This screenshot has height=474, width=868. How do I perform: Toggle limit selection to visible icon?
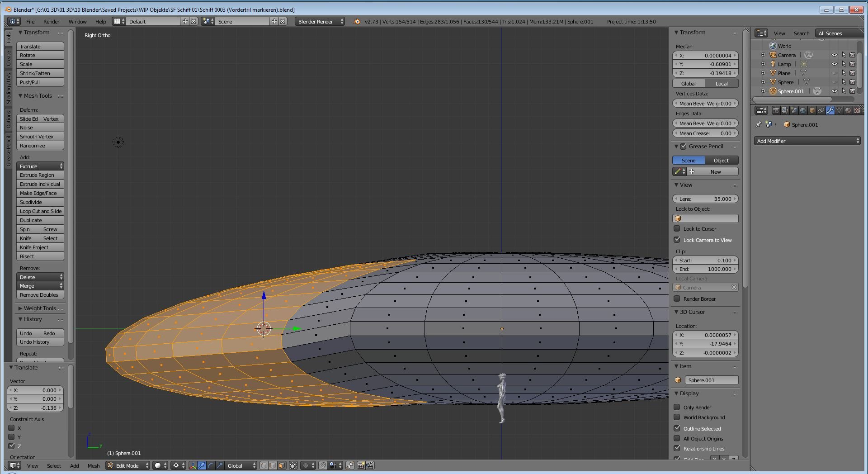[293, 465]
